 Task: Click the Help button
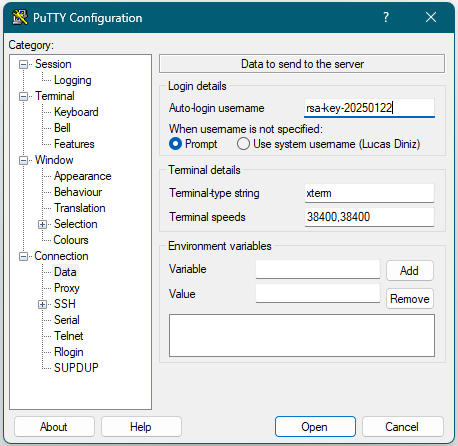141,427
